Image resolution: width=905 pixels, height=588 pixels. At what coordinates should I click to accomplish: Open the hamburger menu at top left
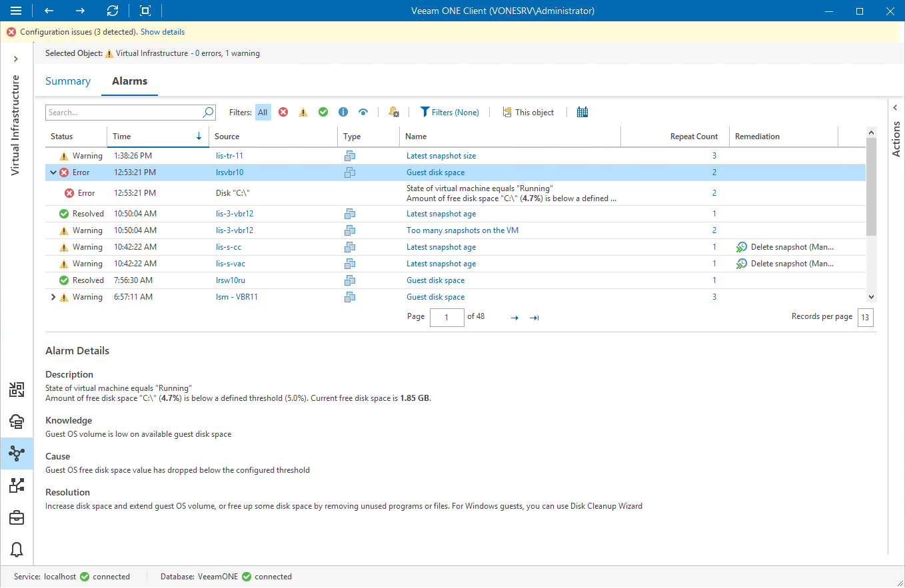(x=16, y=11)
